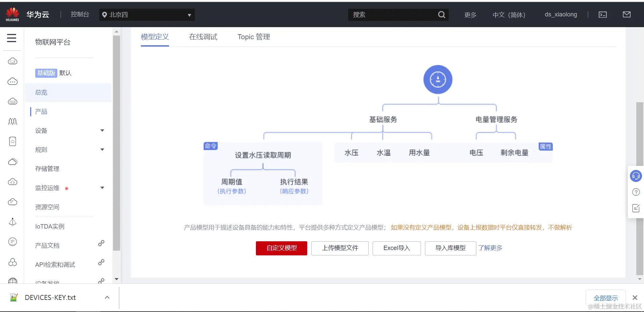Viewport: 644px width, 312px height.
Task: Click the 上传模型文件 button
Action: point(340,248)
